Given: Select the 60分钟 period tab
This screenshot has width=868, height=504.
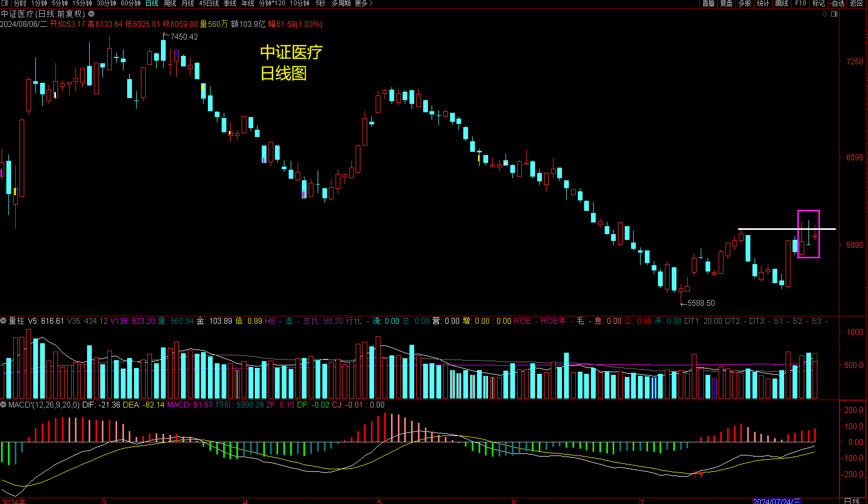Looking at the screenshot, I should (x=131, y=3).
